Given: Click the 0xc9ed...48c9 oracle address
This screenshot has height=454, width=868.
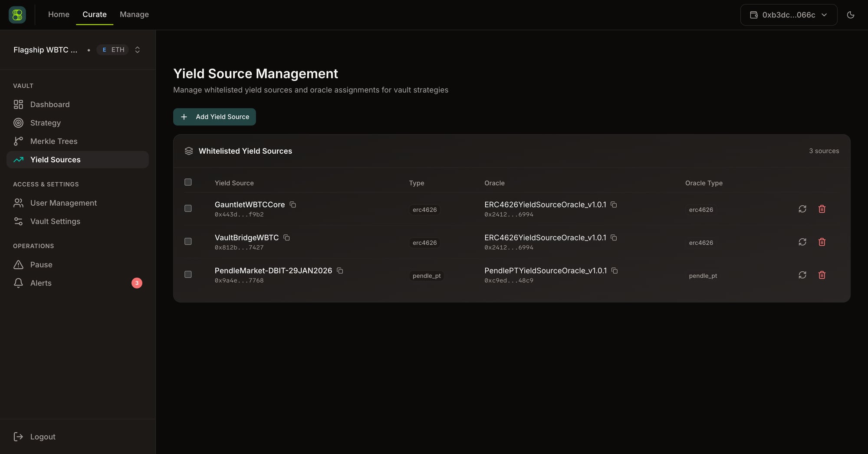Looking at the screenshot, I should 509,280.
